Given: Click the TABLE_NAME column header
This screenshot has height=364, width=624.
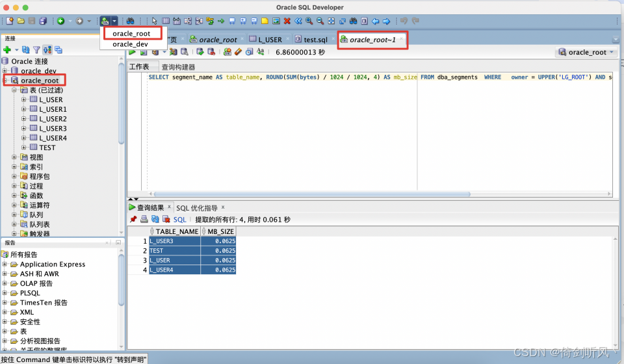Looking at the screenshot, I should point(174,231).
